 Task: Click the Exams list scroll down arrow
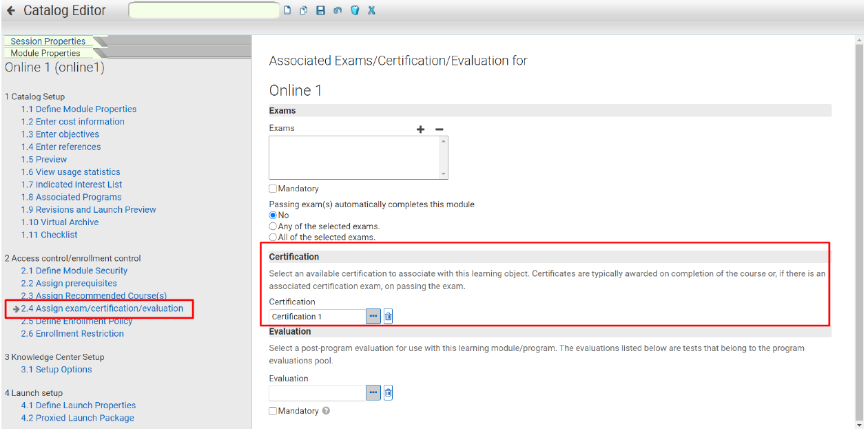pyautogui.click(x=443, y=174)
